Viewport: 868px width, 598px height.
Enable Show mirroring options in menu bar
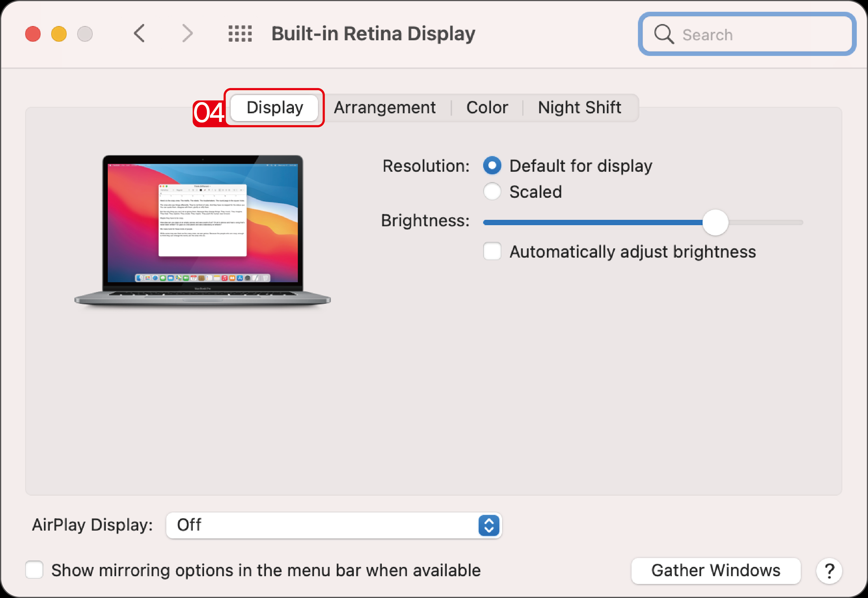tap(34, 570)
